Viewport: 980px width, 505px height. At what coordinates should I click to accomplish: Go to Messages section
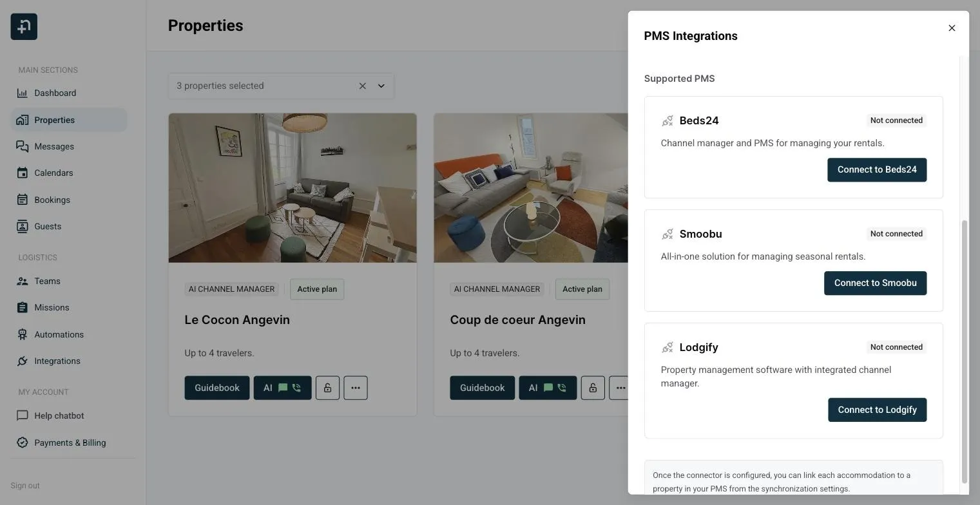point(68,146)
